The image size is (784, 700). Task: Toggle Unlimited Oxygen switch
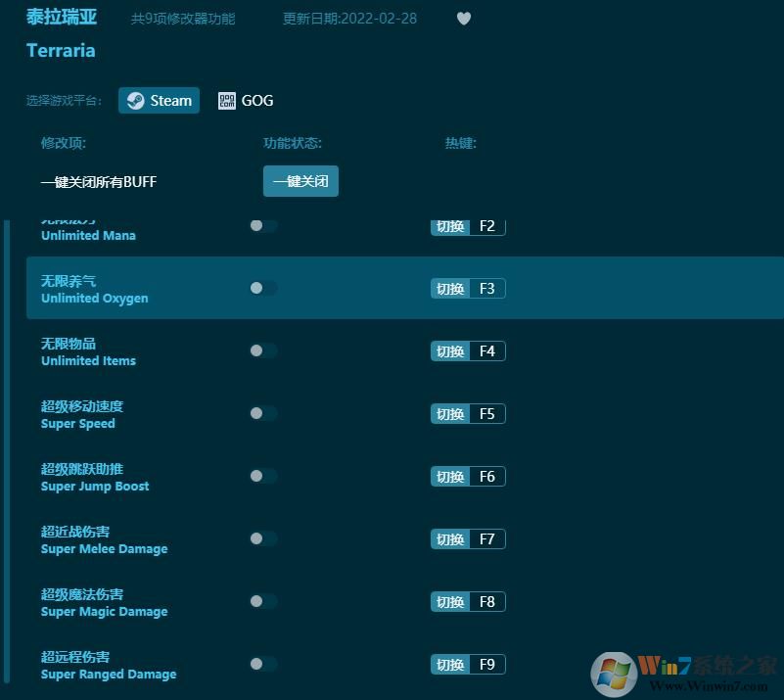[x=263, y=288]
